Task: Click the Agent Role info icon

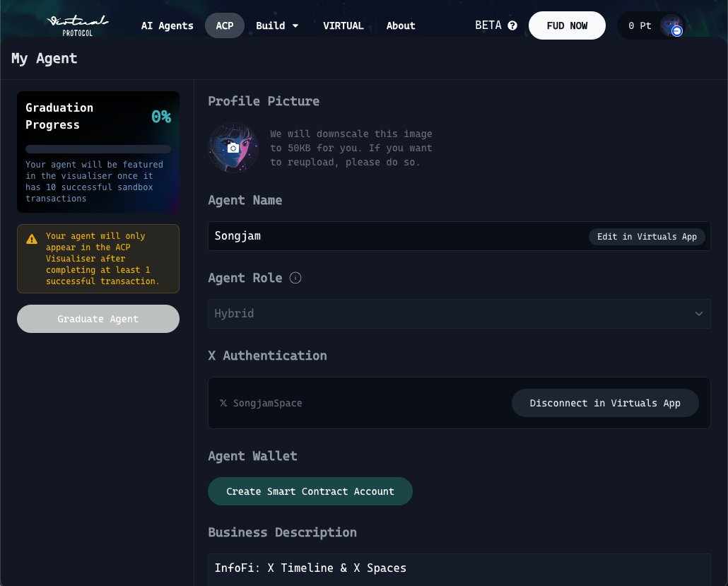Action: (x=295, y=278)
